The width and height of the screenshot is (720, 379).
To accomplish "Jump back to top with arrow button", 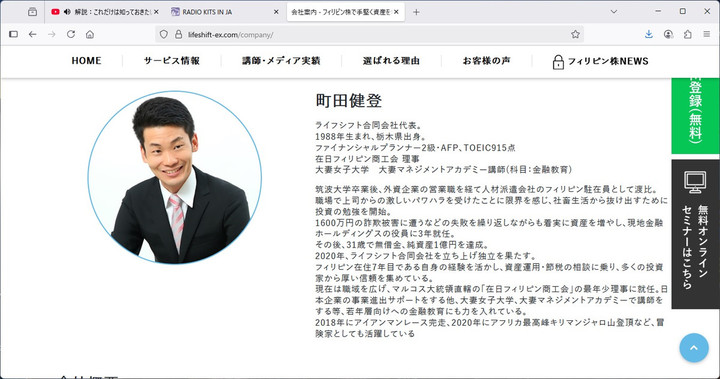I will click(694, 348).
